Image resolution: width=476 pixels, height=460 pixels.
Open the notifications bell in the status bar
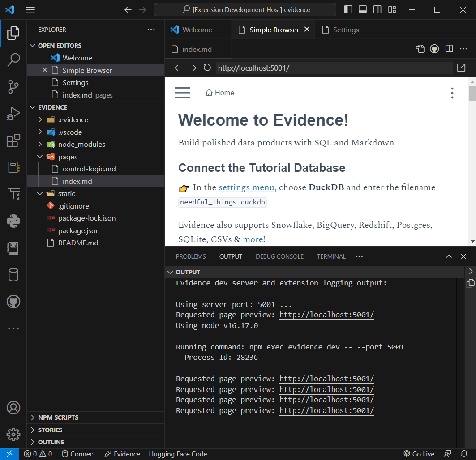464,454
